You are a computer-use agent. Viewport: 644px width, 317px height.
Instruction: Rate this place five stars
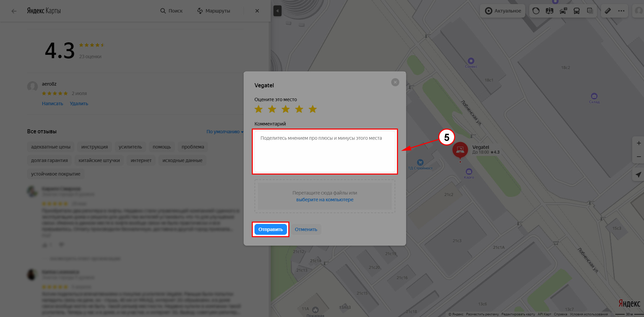(x=313, y=109)
